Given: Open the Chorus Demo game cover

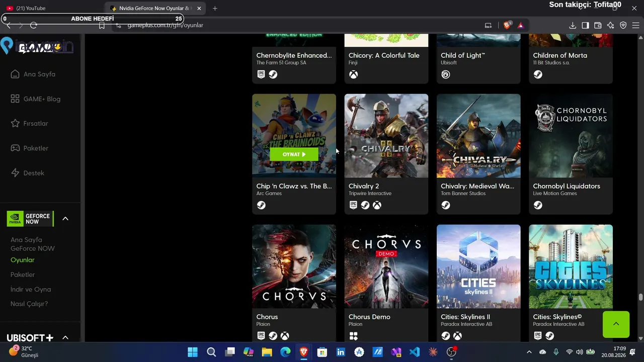Looking at the screenshot, I should [x=386, y=266].
